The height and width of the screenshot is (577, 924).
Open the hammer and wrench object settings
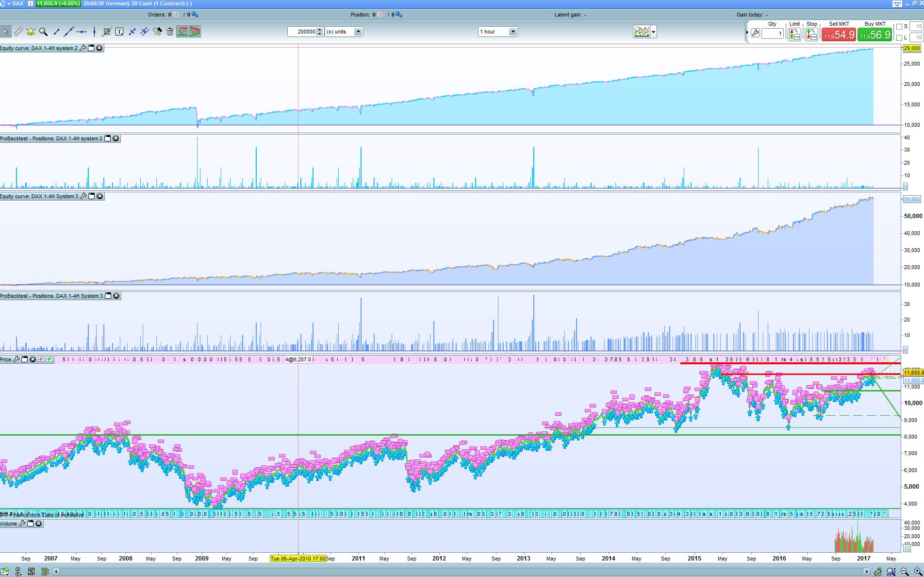coord(157,32)
